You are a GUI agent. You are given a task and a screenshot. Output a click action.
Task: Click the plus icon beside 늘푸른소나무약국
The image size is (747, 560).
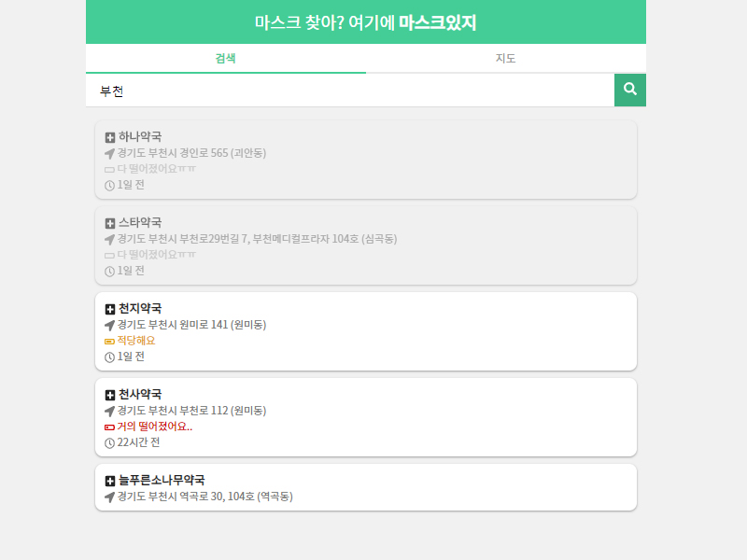[x=110, y=481]
